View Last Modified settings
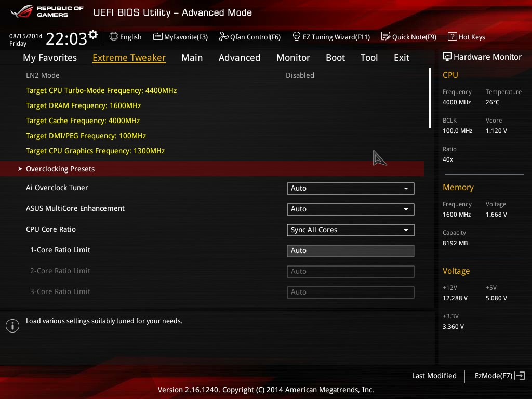Screen dimensions: 532x399 tap(434, 376)
